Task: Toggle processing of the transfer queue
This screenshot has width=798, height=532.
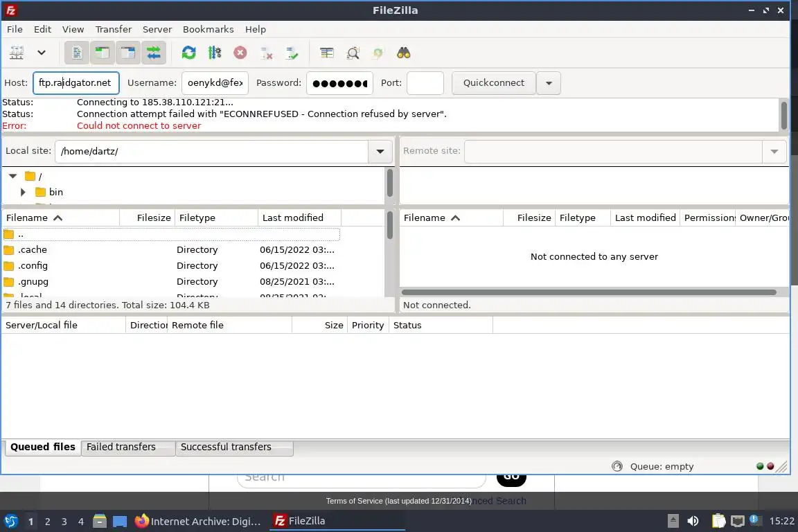Action: 214,53
